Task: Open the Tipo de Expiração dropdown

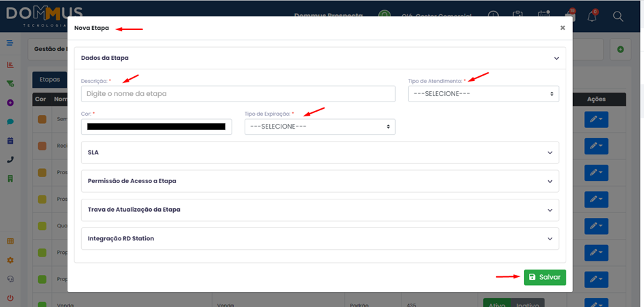Action: (320, 127)
